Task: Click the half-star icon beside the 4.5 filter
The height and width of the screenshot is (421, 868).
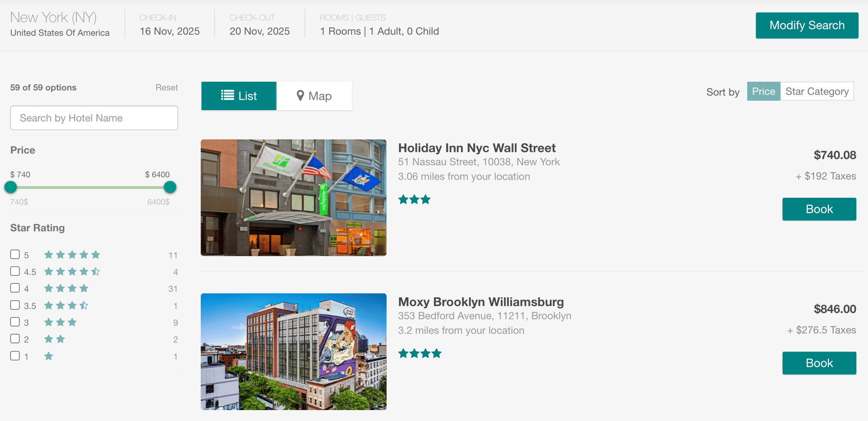Action: click(x=96, y=271)
